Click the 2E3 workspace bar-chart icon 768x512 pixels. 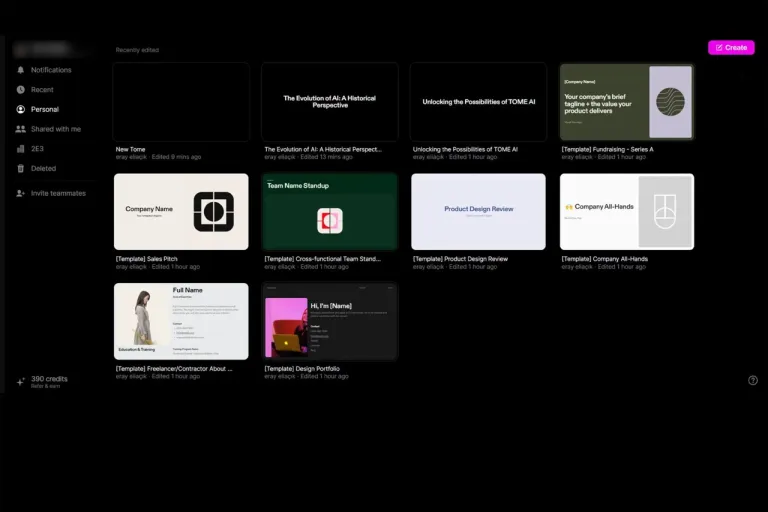pos(21,148)
